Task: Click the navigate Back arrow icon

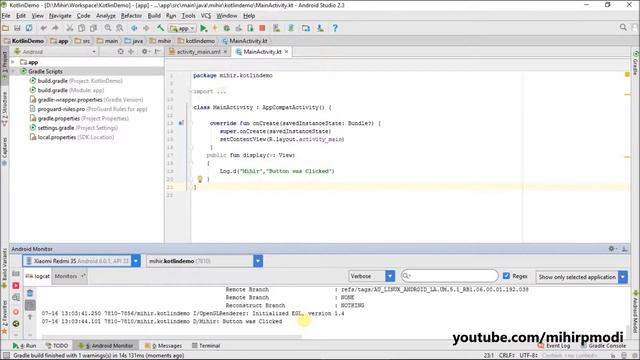Action: 134,28
